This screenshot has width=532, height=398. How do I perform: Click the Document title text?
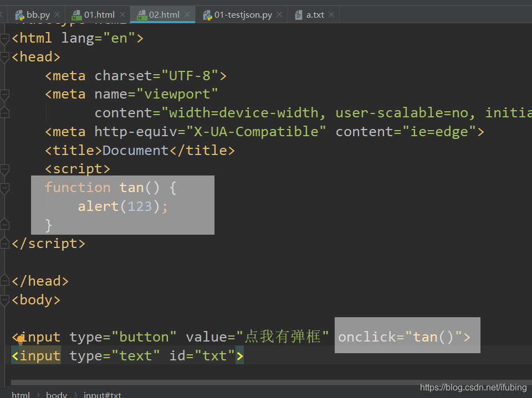(x=135, y=150)
